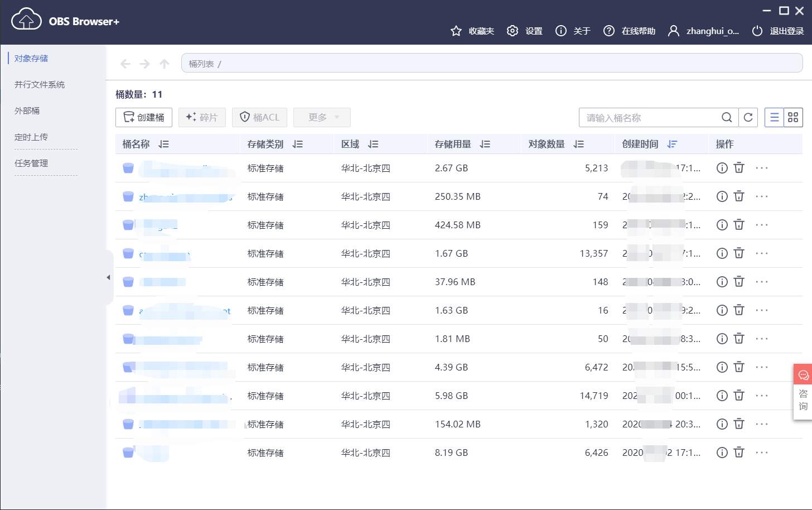Click the search magnifier icon
Screen dimensions: 812x510
point(727,117)
